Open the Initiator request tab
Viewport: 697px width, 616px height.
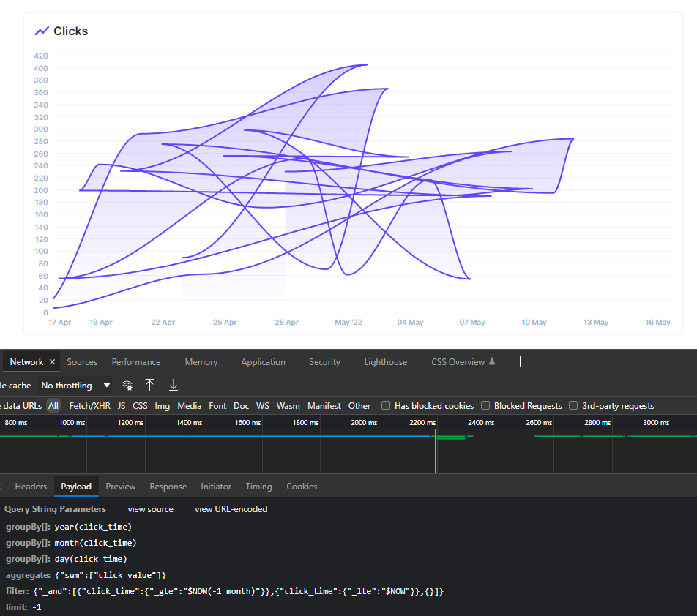tap(216, 487)
